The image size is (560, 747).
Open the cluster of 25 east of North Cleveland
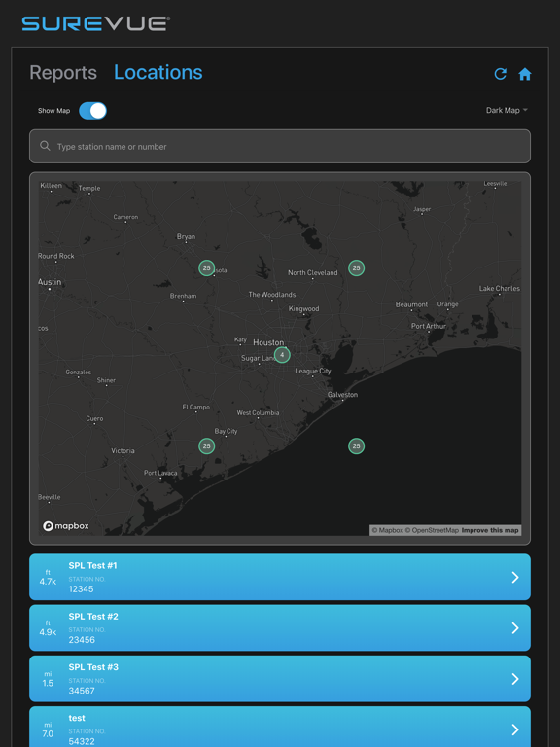tap(356, 267)
